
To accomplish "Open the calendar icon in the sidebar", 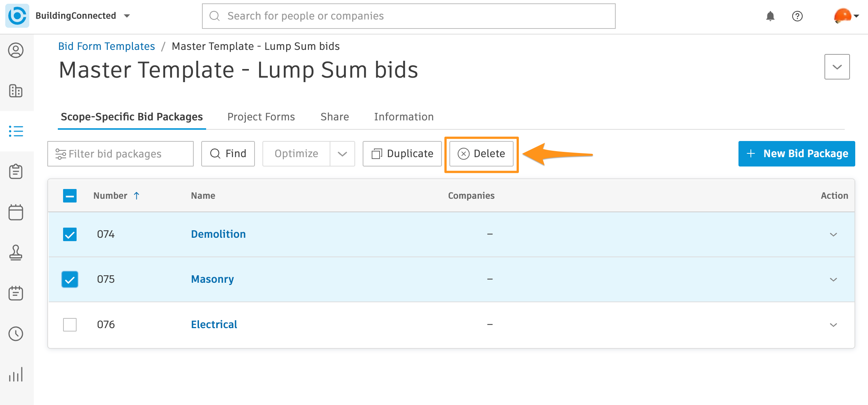I will [x=16, y=212].
